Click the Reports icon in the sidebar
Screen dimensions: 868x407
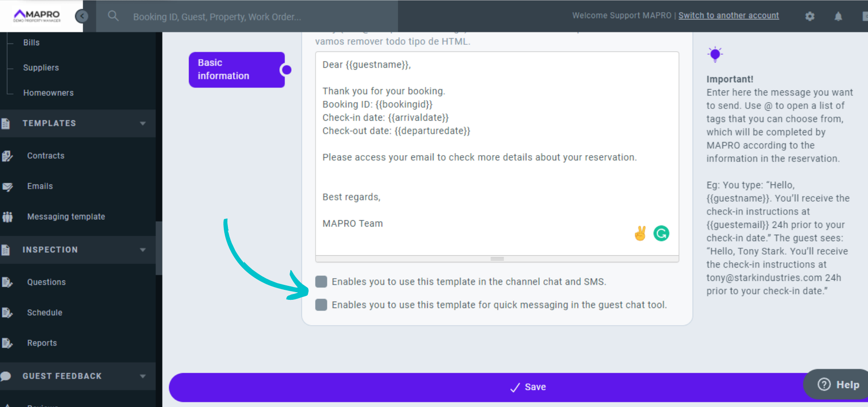click(x=8, y=343)
